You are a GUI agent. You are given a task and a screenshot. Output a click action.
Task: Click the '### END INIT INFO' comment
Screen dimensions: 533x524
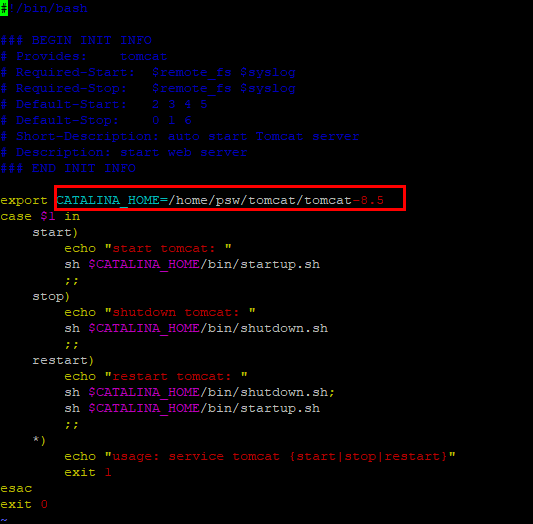coord(68,168)
